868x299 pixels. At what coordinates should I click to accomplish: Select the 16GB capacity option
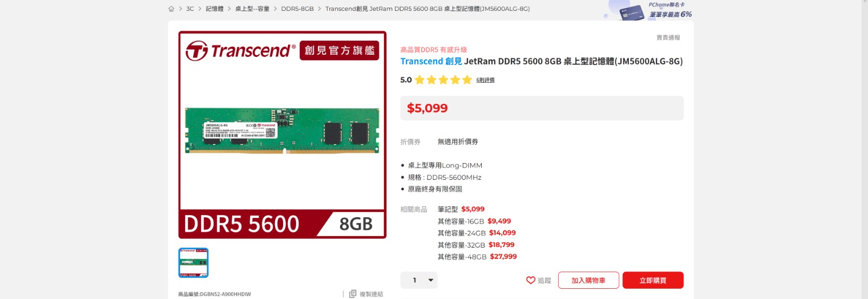[474, 221]
